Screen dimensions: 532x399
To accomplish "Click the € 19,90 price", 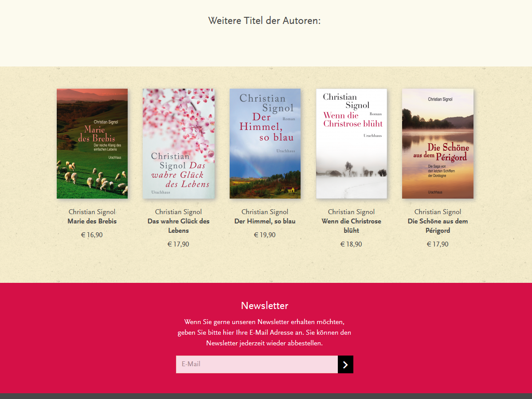I will point(265,235).
